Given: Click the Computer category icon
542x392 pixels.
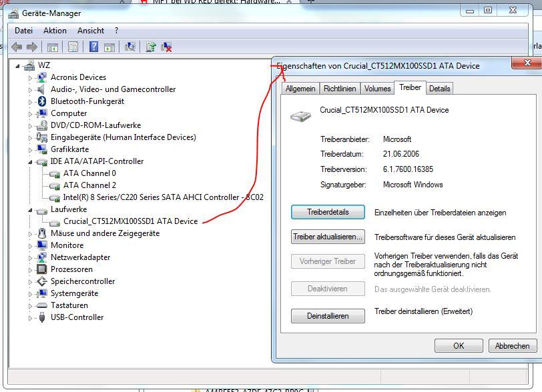Looking at the screenshot, I should point(42,113).
